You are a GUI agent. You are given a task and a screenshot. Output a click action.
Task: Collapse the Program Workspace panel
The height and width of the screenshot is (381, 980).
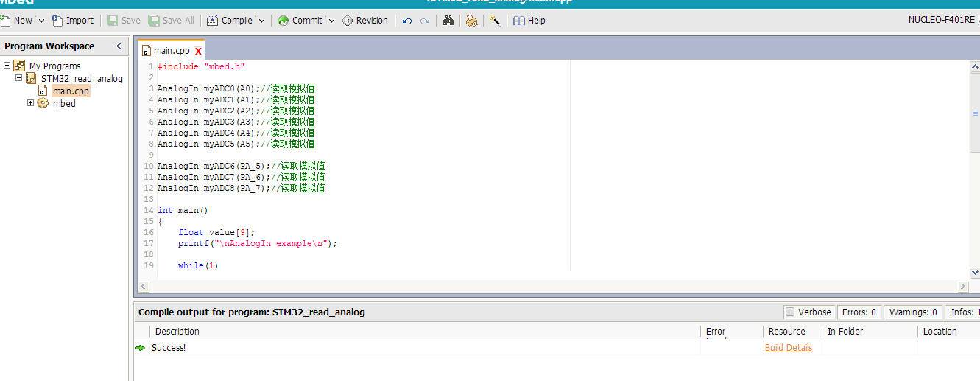(x=119, y=46)
